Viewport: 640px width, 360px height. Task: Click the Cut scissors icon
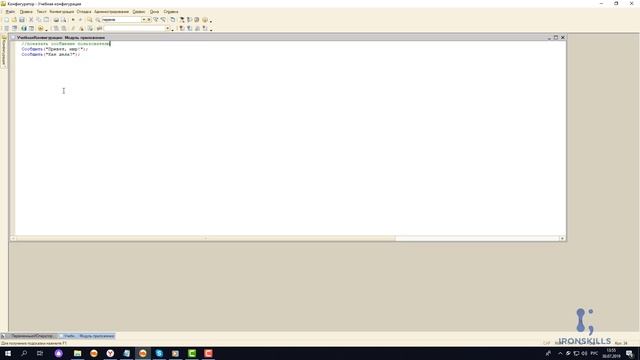[x=31, y=20]
